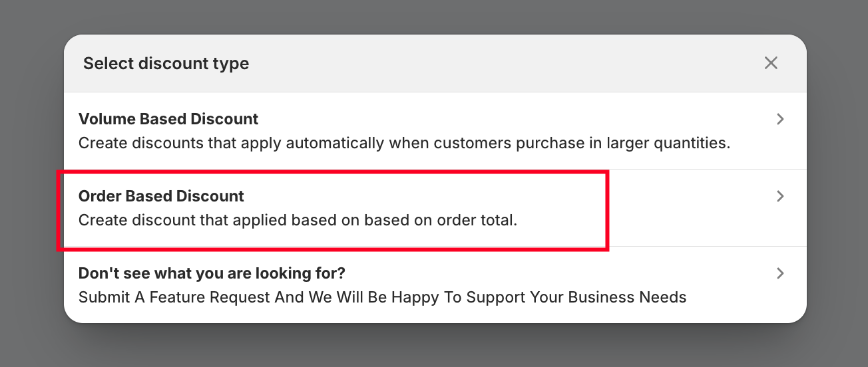Click the chevron beside Order Based Discount

coord(781,197)
